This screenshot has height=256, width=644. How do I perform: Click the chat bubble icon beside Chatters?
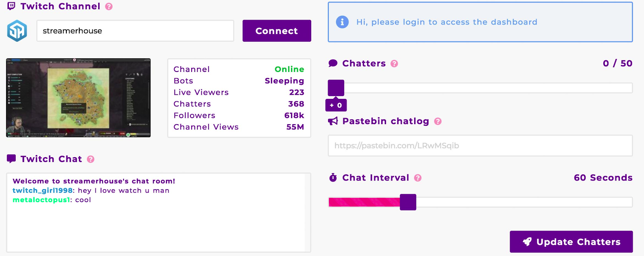pos(333,63)
